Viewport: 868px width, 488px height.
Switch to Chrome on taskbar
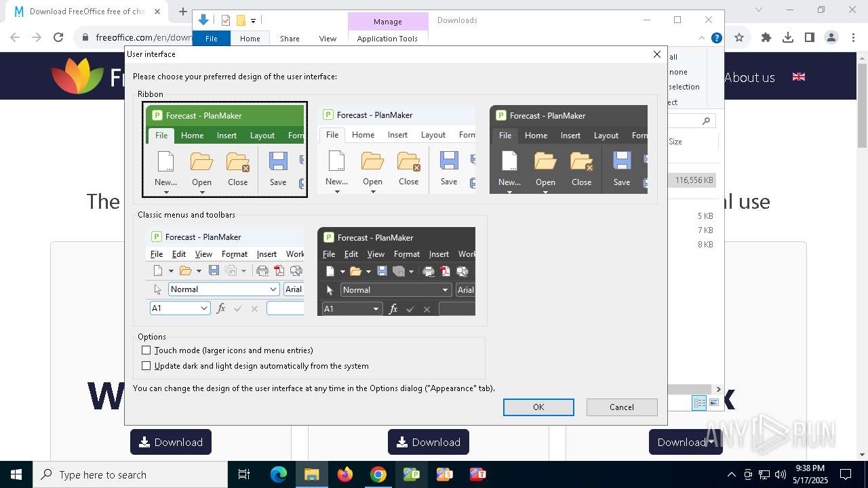click(x=378, y=474)
